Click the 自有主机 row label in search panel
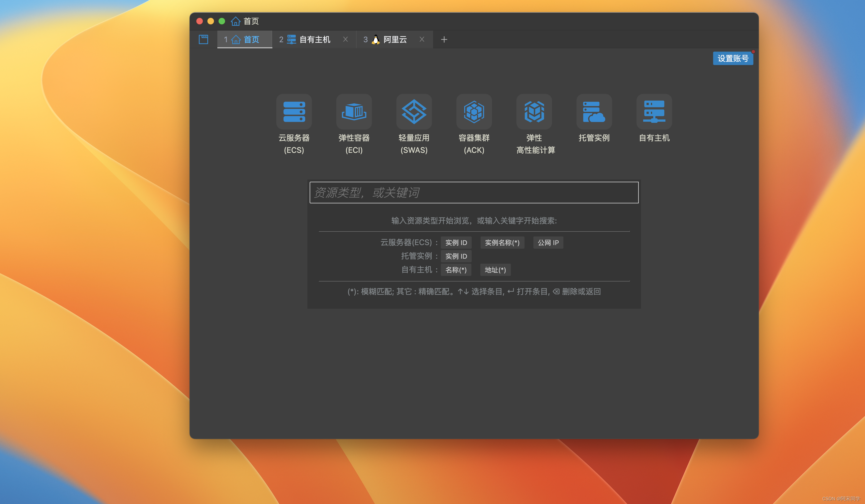 416,270
